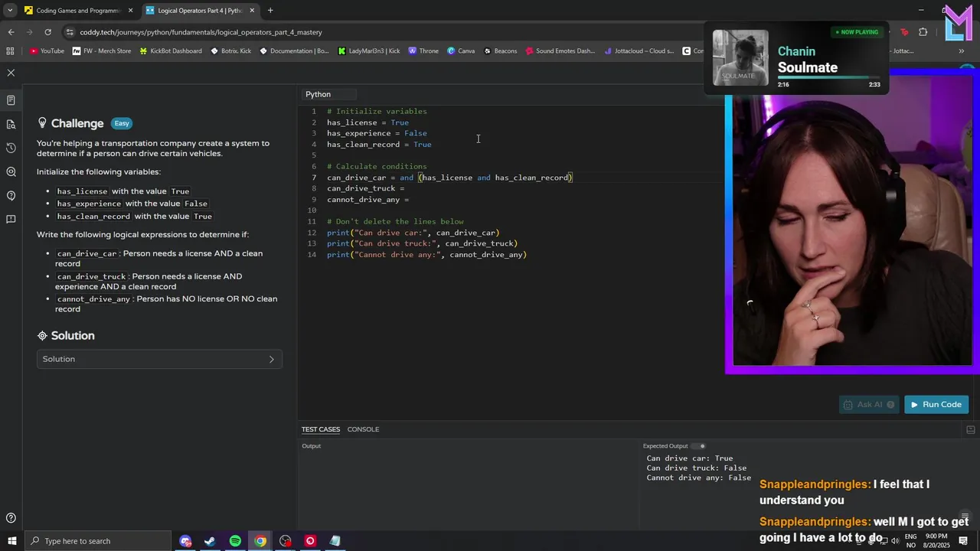Open Spotify from the taskbar

point(235,541)
